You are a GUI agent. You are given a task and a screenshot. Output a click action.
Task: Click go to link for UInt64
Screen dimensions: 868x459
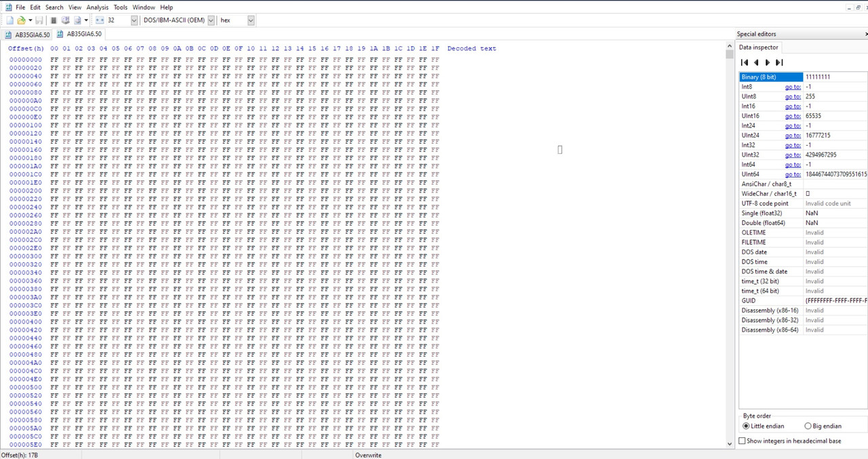[x=793, y=174]
